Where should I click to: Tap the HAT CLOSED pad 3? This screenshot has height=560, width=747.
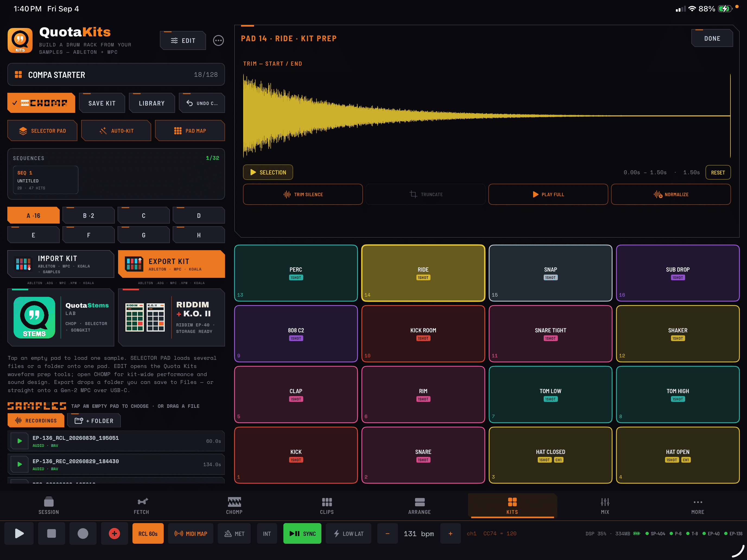[550, 455]
